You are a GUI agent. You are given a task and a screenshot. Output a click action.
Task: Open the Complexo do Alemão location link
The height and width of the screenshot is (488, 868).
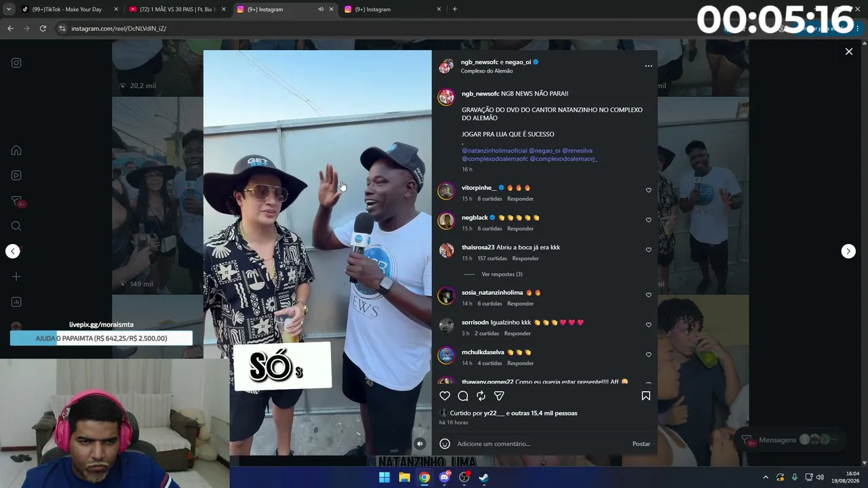487,71
